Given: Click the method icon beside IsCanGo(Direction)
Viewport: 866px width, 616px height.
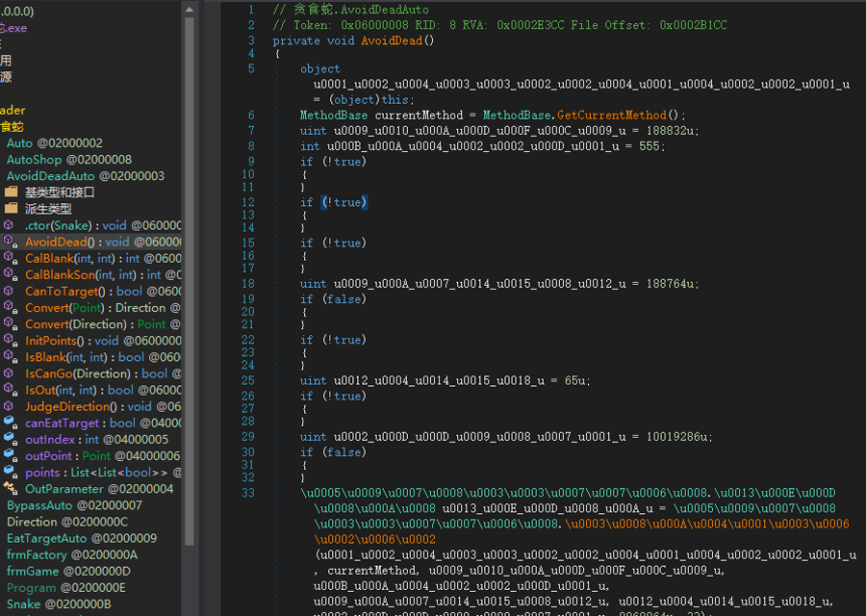Looking at the screenshot, I should point(9,373).
